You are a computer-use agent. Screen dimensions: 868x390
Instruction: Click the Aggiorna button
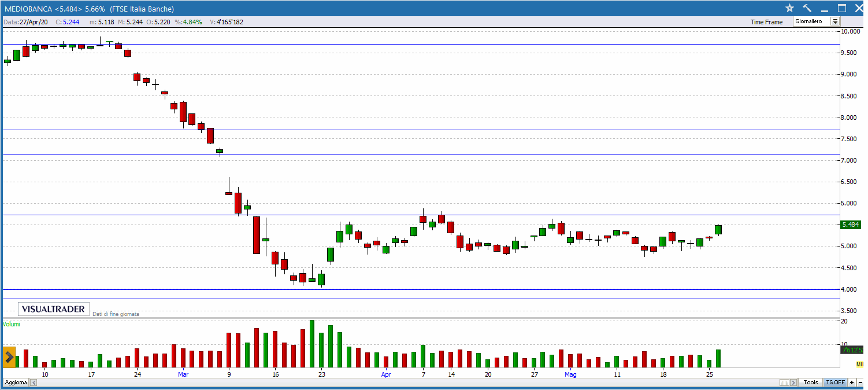tap(16, 382)
